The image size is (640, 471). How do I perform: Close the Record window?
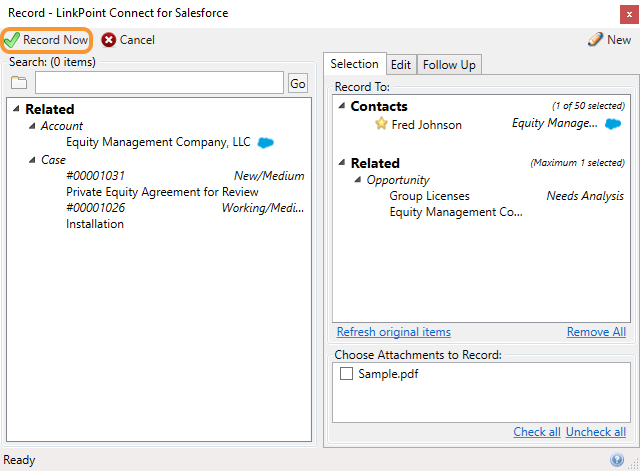[x=629, y=14]
